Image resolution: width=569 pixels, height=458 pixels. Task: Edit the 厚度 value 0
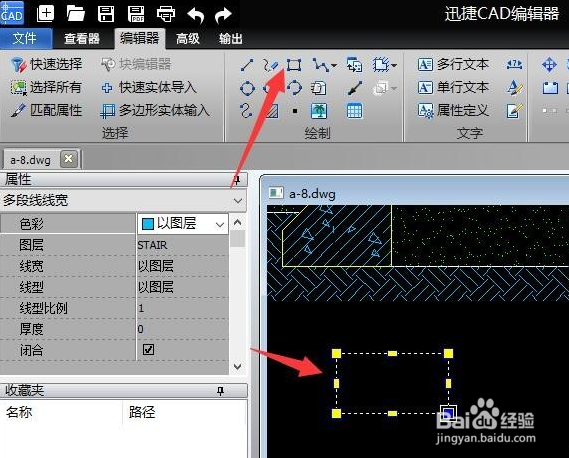tap(183, 329)
